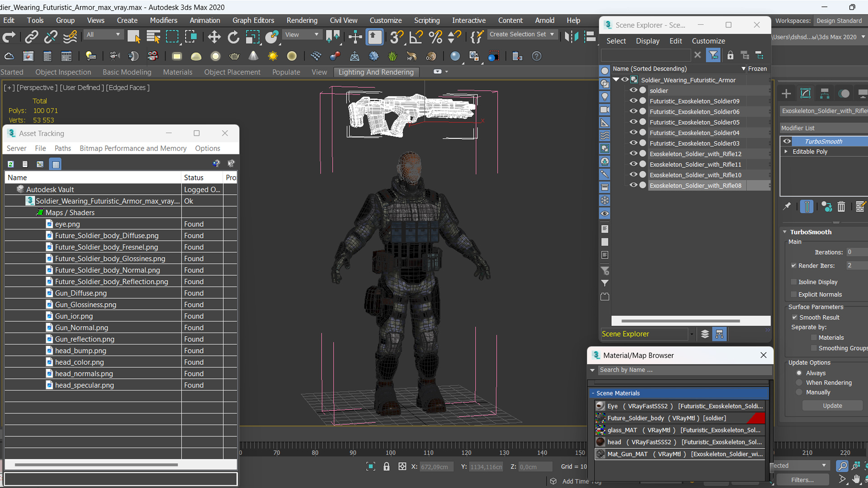Open Asset Tracking Paths menu
Viewport: 868px width, 488px height.
pos(63,148)
